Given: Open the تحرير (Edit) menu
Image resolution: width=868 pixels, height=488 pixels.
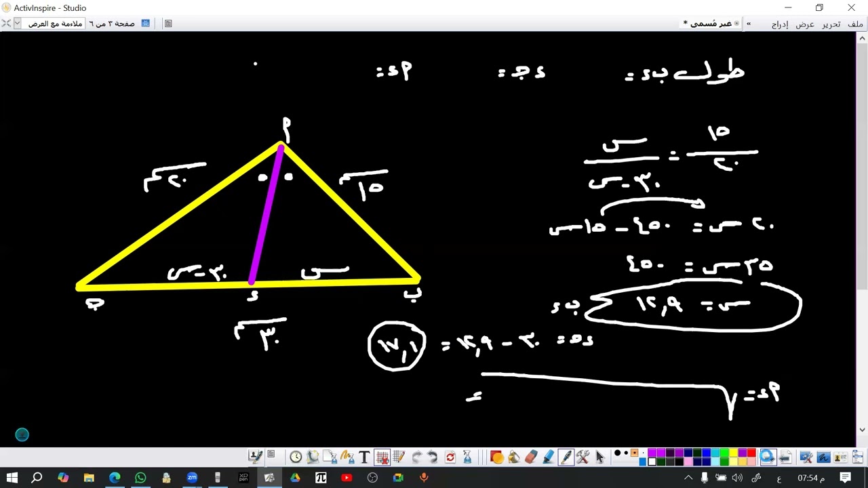Looking at the screenshot, I should [831, 24].
